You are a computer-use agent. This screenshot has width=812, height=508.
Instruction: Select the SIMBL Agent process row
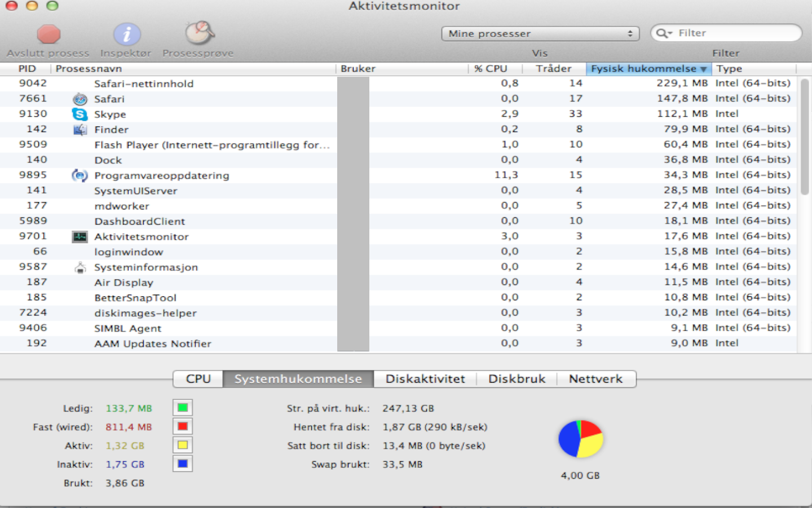[x=398, y=327]
